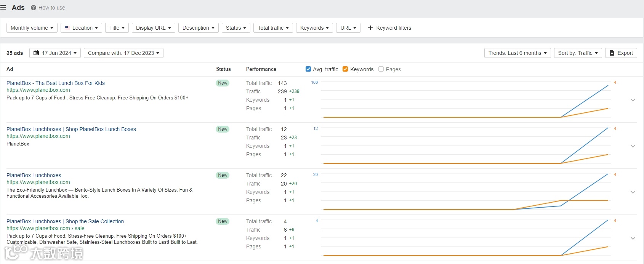The image size is (644, 264).
Task: Open the URL filter dropdown
Action: (348, 28)
